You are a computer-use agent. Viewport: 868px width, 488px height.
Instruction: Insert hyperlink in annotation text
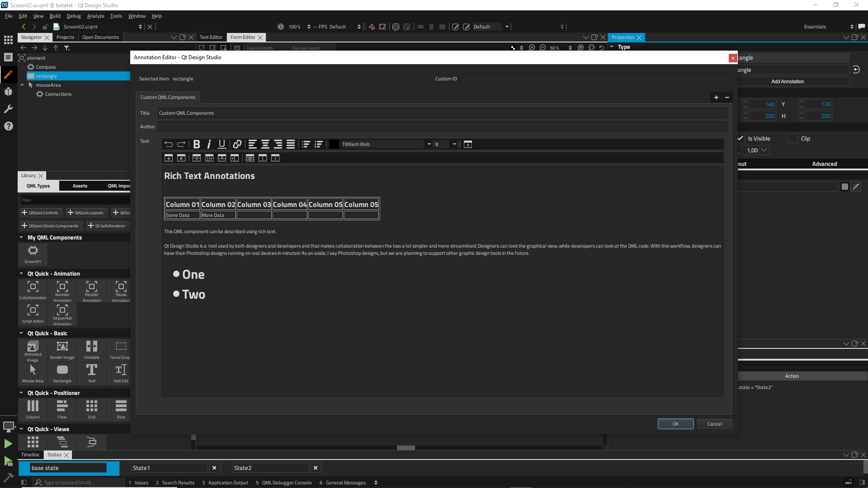tap(237, 144)
